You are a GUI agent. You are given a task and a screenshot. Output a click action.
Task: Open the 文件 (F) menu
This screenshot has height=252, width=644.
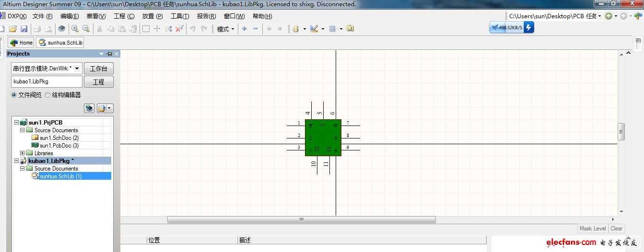(x=43, y=16)
